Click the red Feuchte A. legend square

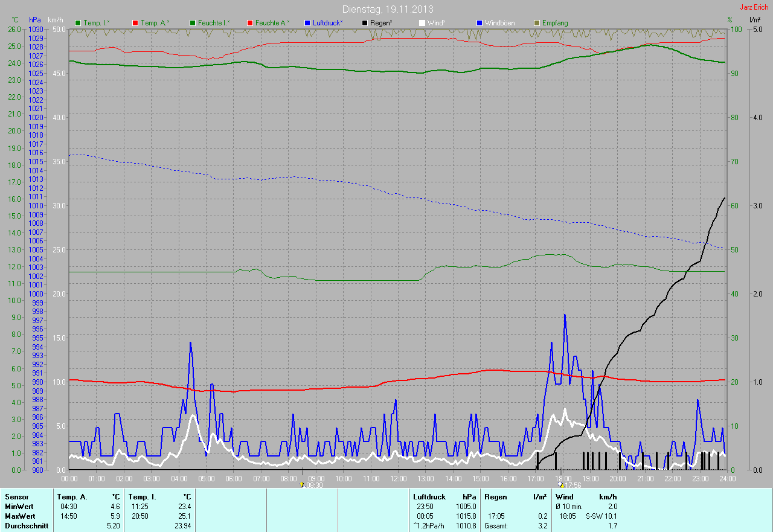[251, 23]
